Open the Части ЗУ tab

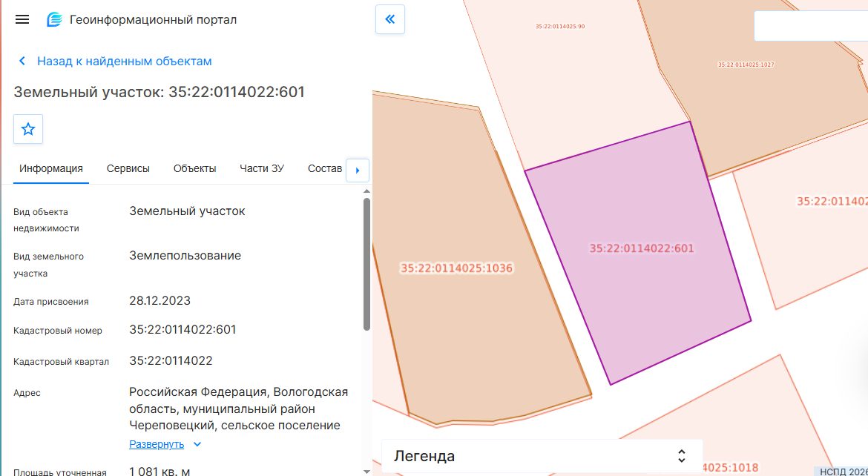click(x=262, y=168)
